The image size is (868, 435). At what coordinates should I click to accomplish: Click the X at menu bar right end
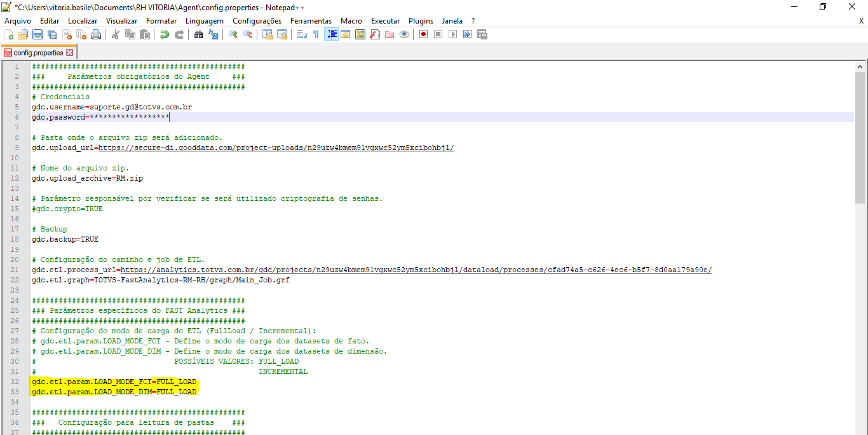861,21
